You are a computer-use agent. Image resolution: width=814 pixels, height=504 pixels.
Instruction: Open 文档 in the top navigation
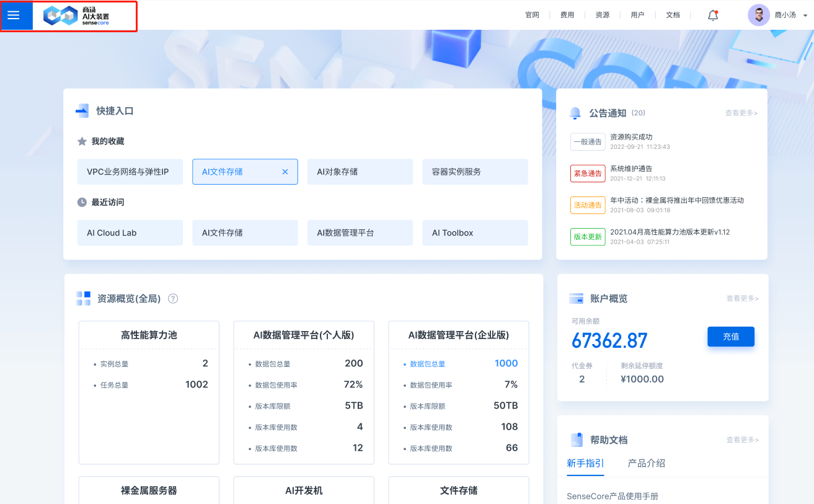pyautogui.click(x=673, y=15)
